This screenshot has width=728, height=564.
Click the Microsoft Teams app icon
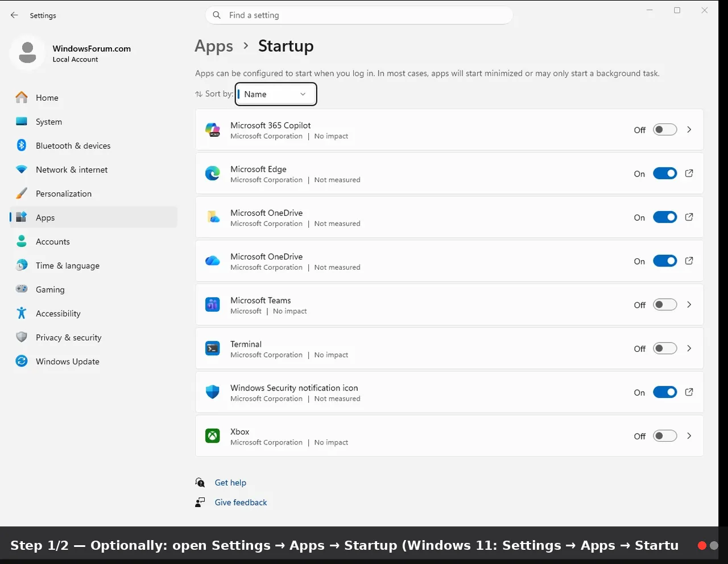(x=213, y=304)
